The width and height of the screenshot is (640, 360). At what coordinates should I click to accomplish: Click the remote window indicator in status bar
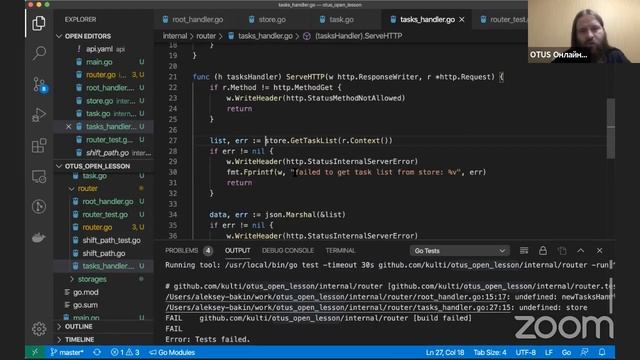(35, 352)
